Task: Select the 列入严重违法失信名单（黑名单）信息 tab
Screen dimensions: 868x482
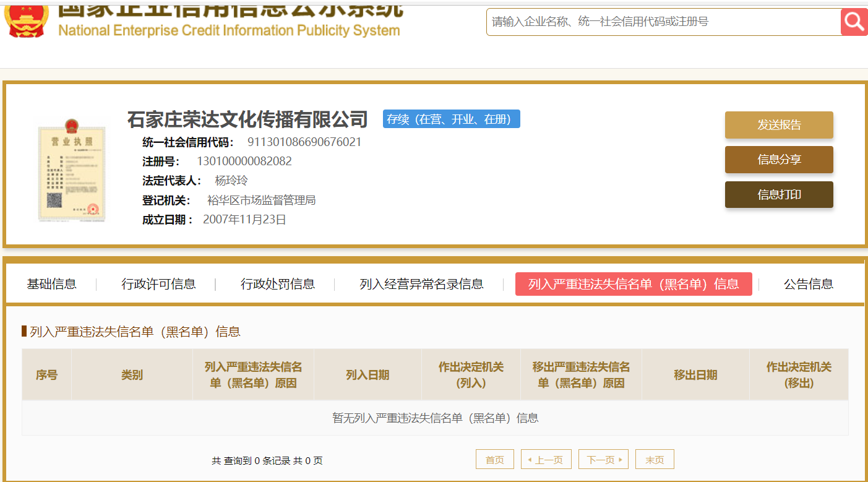Action: click(x=634, y=284)
